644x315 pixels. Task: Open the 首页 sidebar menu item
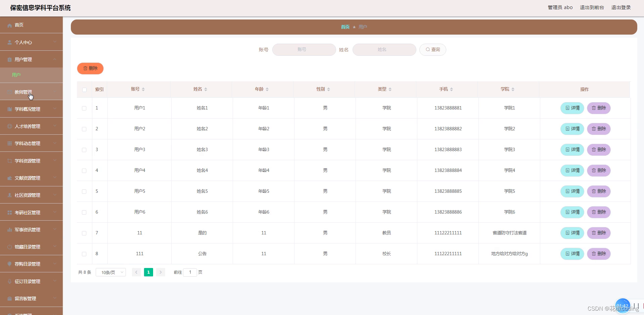(31, 25)
